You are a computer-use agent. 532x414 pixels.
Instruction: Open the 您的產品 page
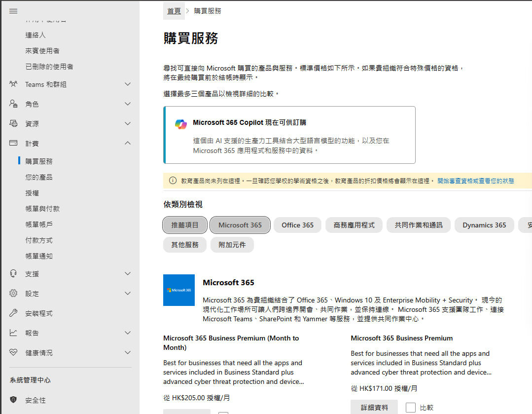point(38,177)
